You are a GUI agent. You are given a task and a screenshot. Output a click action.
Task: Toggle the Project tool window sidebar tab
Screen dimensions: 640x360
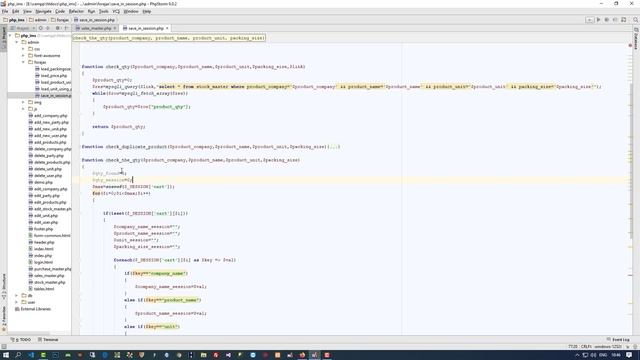[3, 37]
